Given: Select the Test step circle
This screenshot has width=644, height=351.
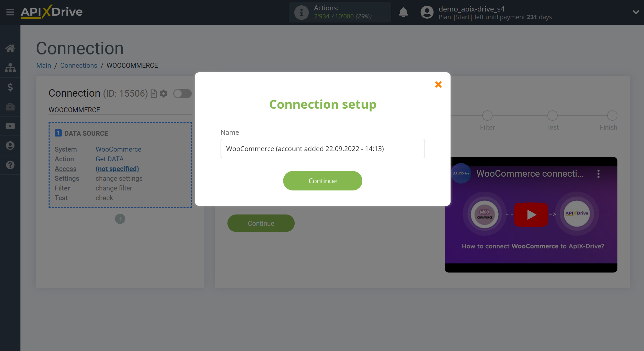Looking at the screenshot, I should 552,116.
